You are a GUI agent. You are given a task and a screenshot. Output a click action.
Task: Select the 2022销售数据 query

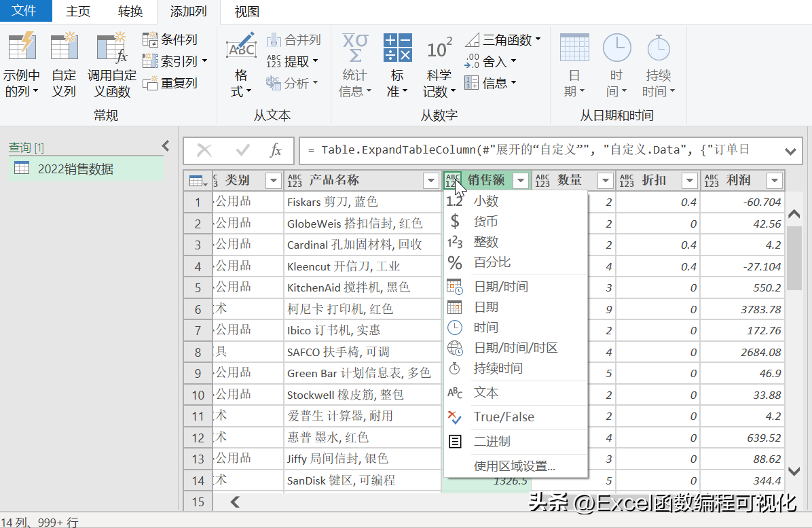point(86,169)
